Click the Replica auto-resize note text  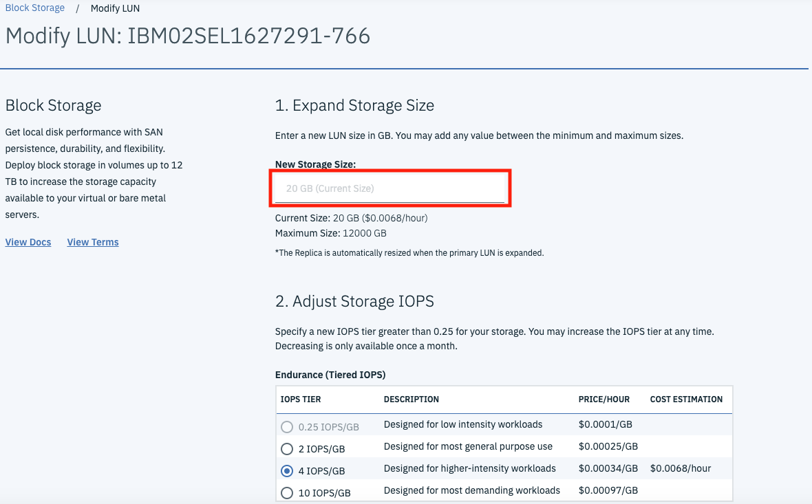409,253
